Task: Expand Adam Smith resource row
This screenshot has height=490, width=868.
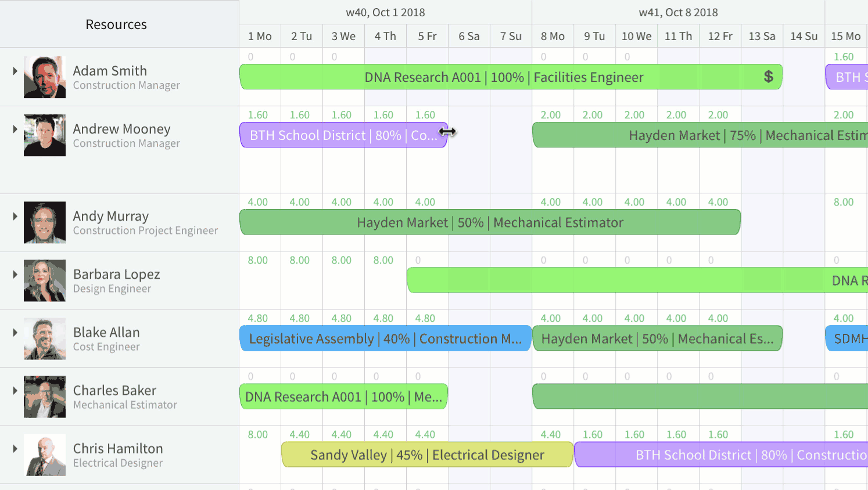Action: pyautogui.click(x=15, y=71)
